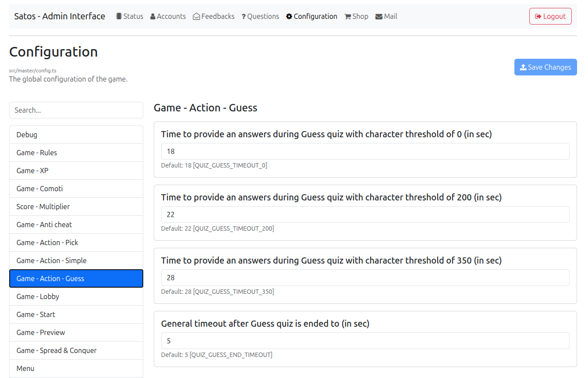Screen dimensions: 588x378
Task: Click the Configuration gear icon
Action: [289, 17]
